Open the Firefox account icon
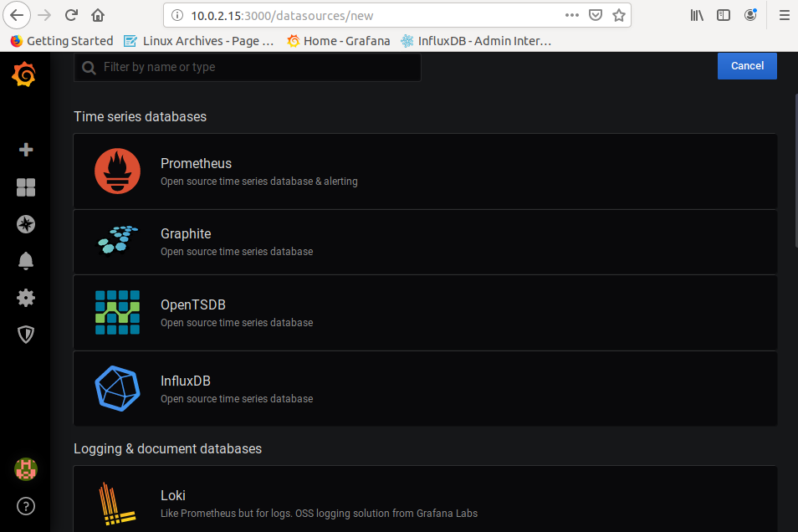798x532 pixels. click(750, 15)
